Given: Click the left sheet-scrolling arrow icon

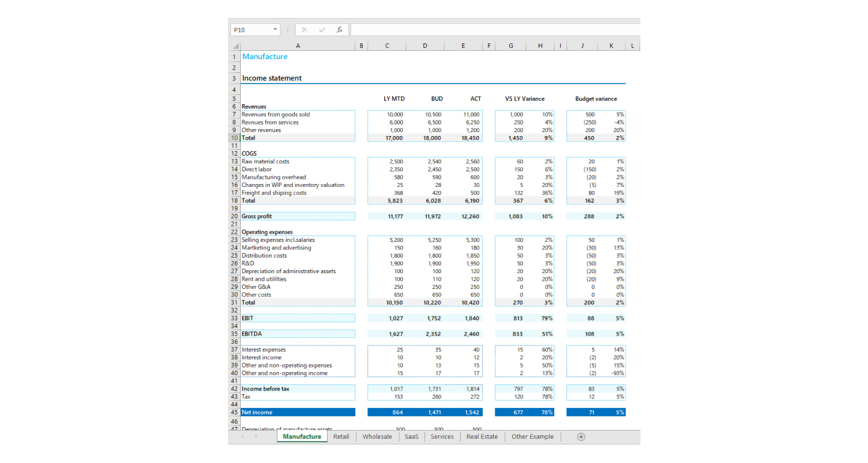Looking at the screenshot, I should point(242,437).
